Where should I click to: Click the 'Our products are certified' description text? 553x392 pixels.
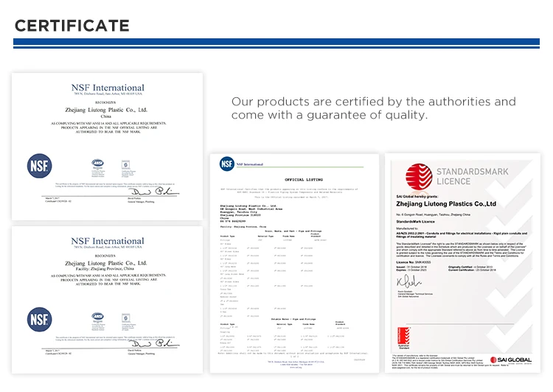click(373, 108)
